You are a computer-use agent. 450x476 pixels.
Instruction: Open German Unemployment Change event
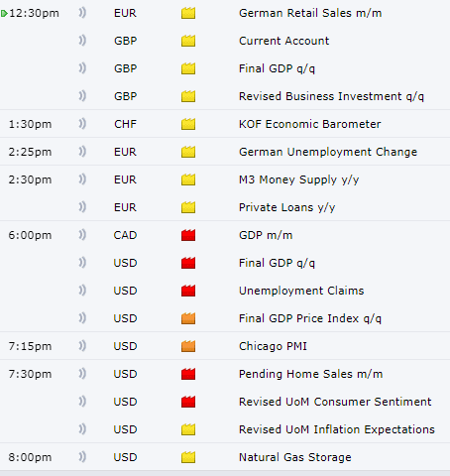pyautogui.click(x=328, y=152)
